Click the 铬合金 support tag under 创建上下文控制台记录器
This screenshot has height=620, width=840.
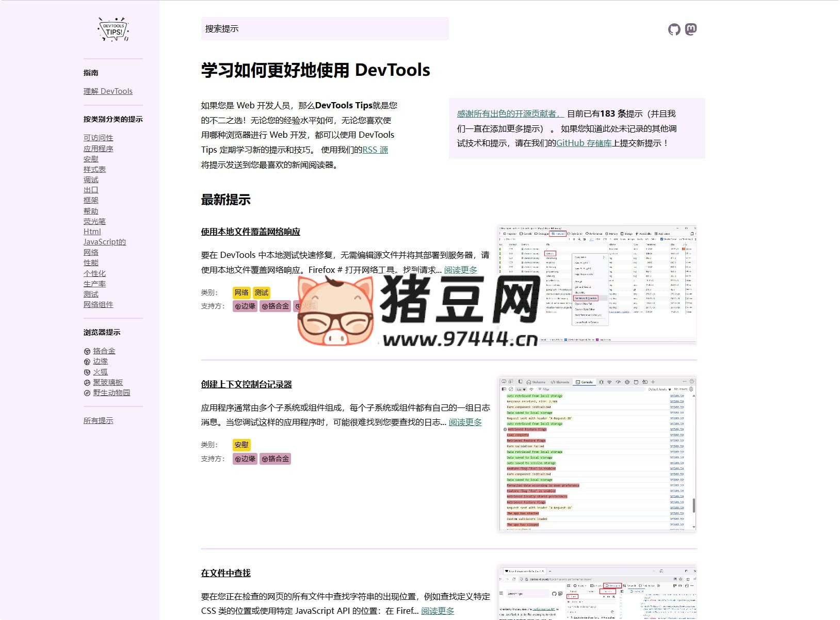coord(275,459)
